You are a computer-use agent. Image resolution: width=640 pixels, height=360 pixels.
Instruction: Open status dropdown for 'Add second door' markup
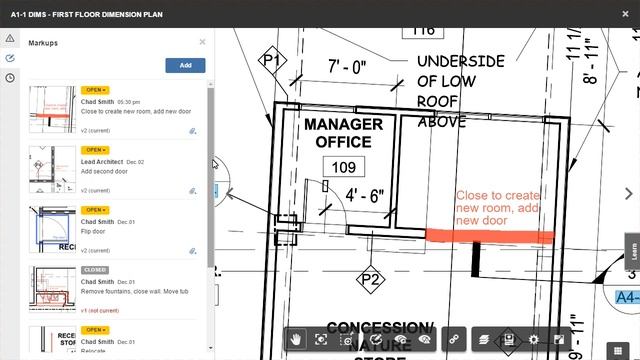[95, 150]
